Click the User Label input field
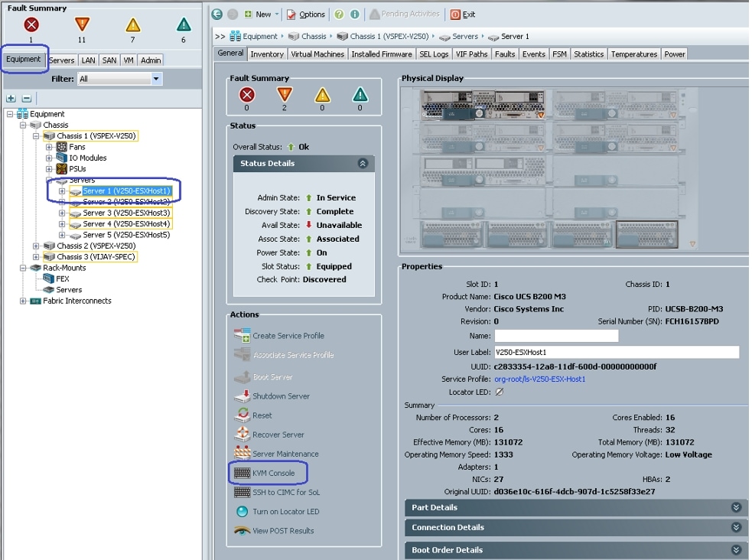This screenshot has width=752, height=560. tap(616, 352)
